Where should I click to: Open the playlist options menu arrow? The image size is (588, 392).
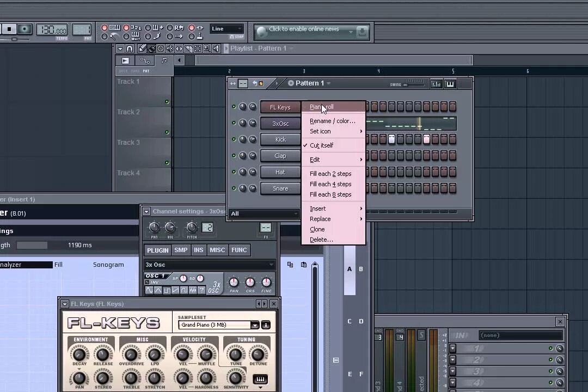pyautogui.click(x=120, y=48)
